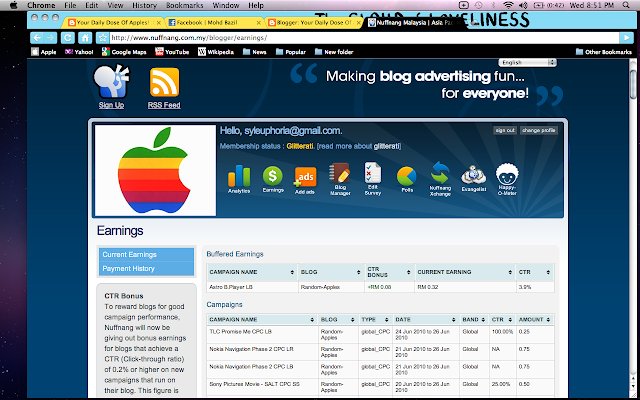Viewport: 640px width, 400px height.
Task: Click the TLC Promise Me CPC LB row
Action: [380, 335]
